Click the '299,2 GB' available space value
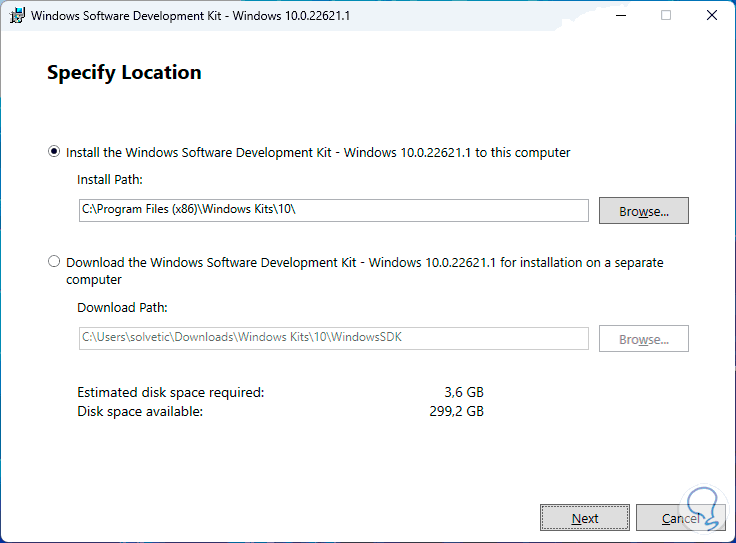 point(456,411)
